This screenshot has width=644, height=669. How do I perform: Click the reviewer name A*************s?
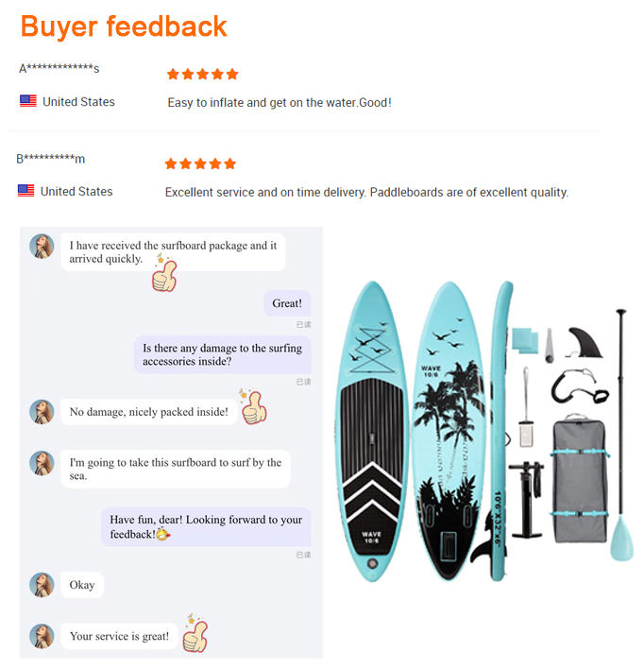[x=59, y=69]
